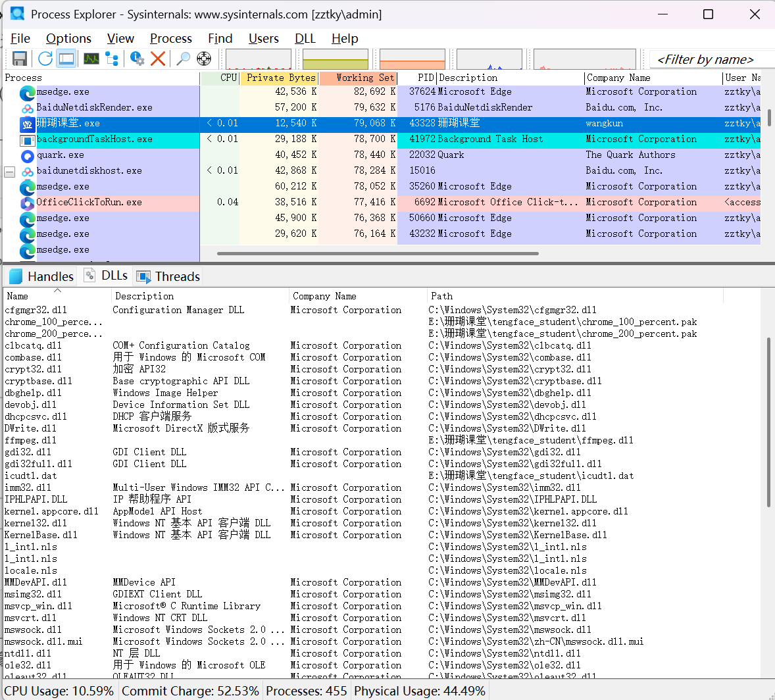
Task: Click the BaiduNetdiskRender.exe process icon
Action: pyautogui.click(x=28, y=109)
